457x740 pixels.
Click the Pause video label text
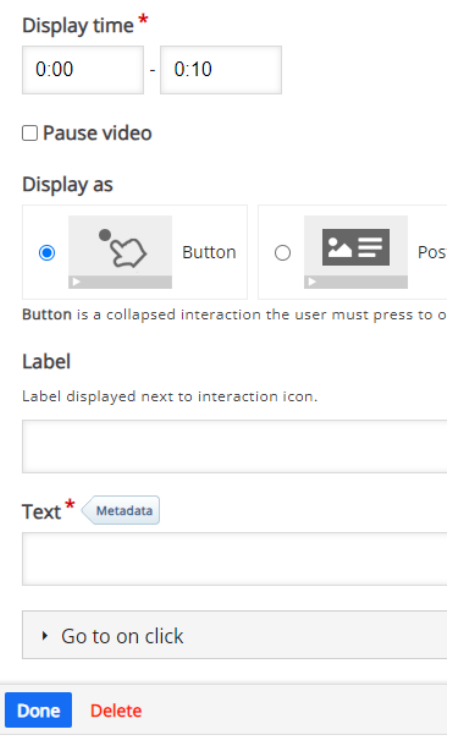(97, 133)
